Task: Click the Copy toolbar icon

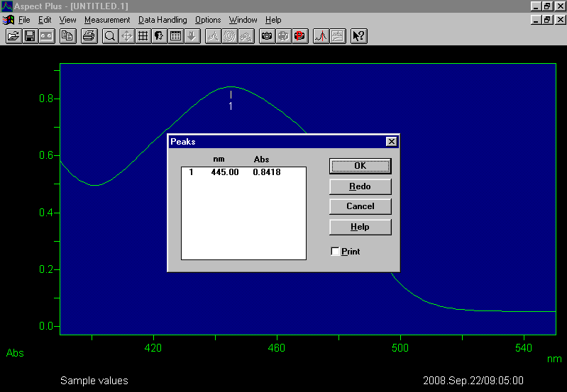Action: 68,36
